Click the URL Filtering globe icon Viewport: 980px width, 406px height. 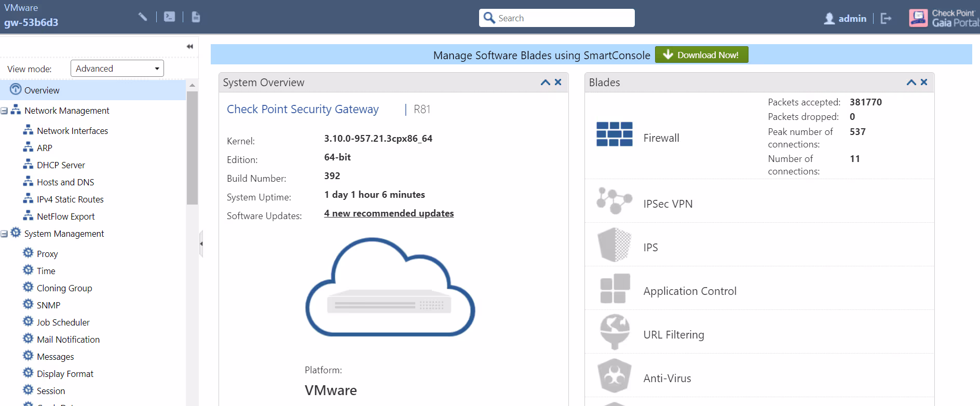(615, 332)
